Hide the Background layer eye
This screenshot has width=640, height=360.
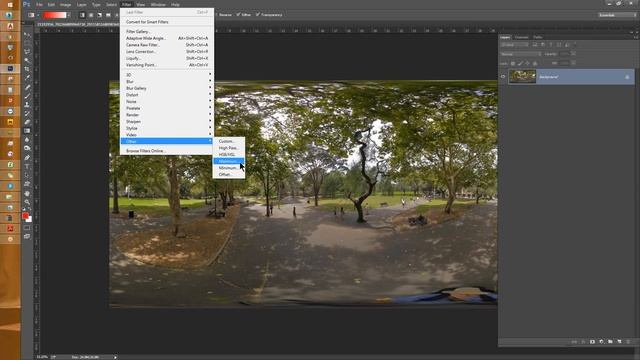[503, 76]
